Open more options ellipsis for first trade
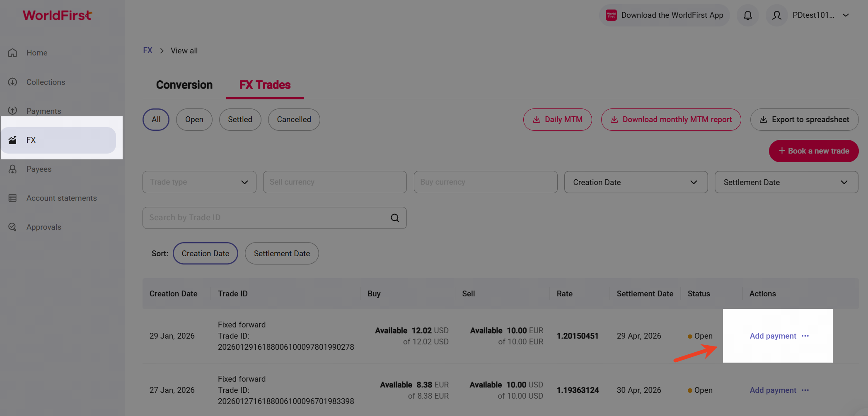868x416 pixels. (x=805, y=336)
